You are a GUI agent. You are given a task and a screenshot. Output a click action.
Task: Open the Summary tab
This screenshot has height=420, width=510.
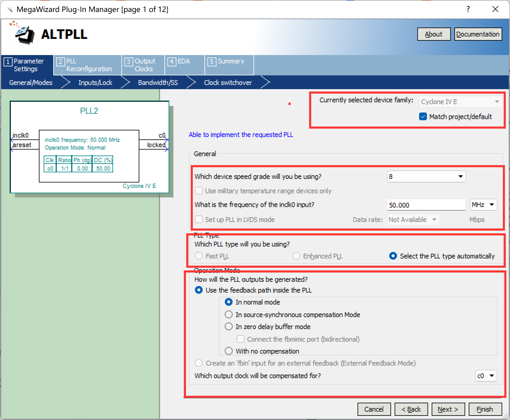click(x=229, y=65)
